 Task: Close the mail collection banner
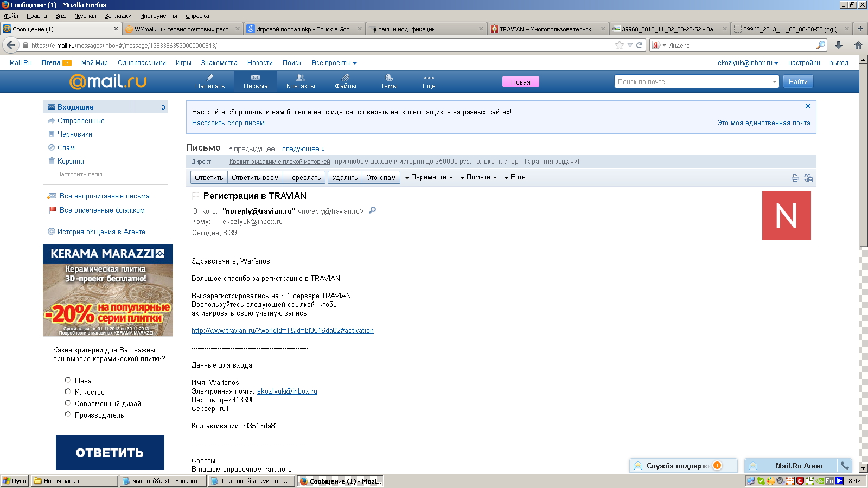[808, 106]
